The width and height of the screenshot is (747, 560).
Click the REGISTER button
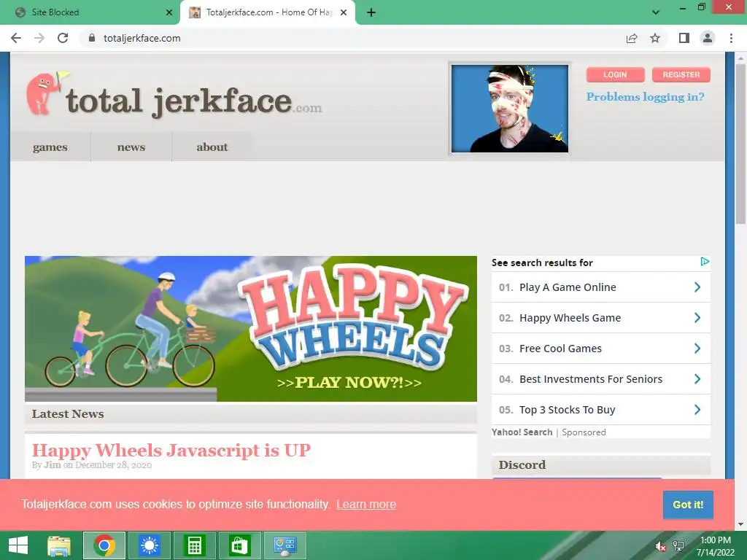[x=681, y=75]
